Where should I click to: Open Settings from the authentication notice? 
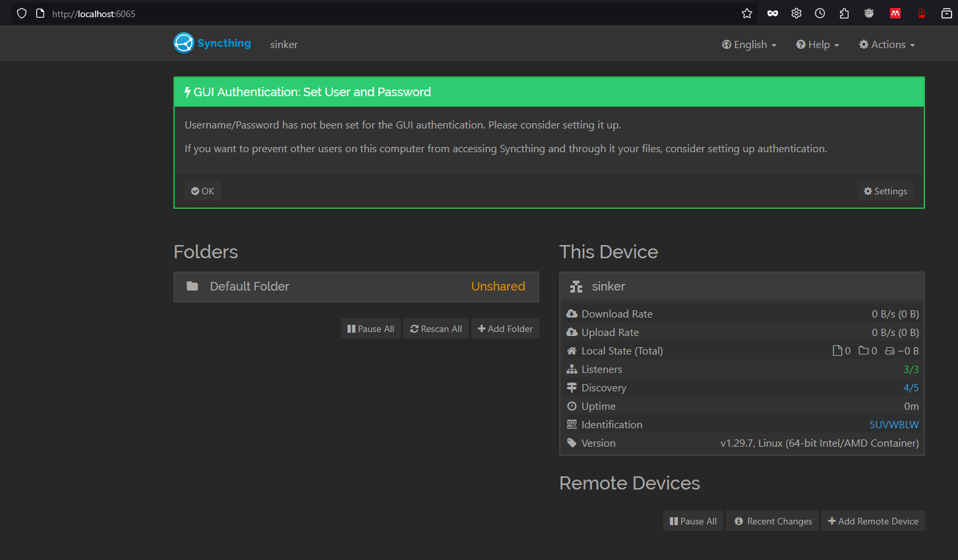tap(885, 191)
